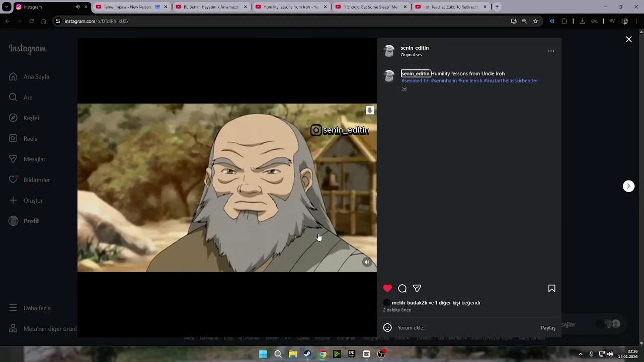Reload the page
Screen dimensions: 644x362
pyautogui.click(x=31, y=21)
